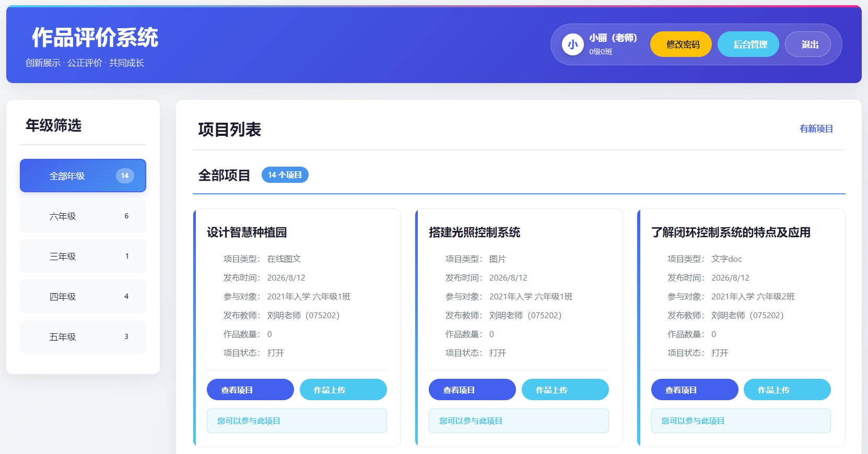Screen dimensions: 868x454
Task: Click 2021年入学 六年级2班 participant text
Action: click(753, 296)
